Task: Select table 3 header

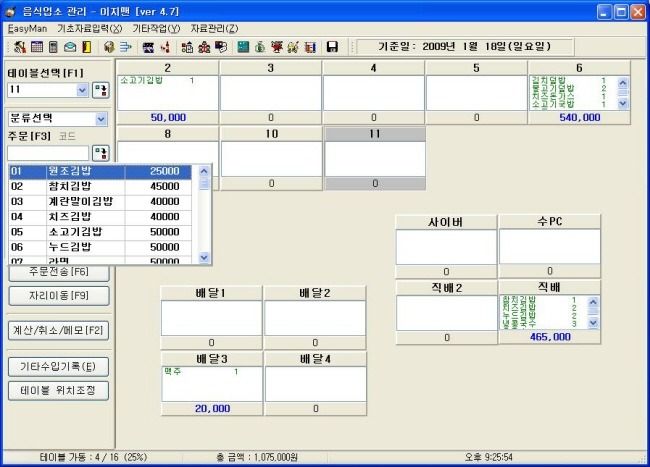Action: coord(271,68)
